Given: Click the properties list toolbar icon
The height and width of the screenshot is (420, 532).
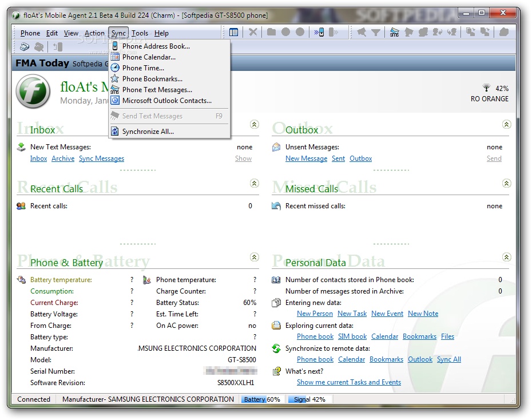Looking at the screenshot, I should [x=233, y=32].
